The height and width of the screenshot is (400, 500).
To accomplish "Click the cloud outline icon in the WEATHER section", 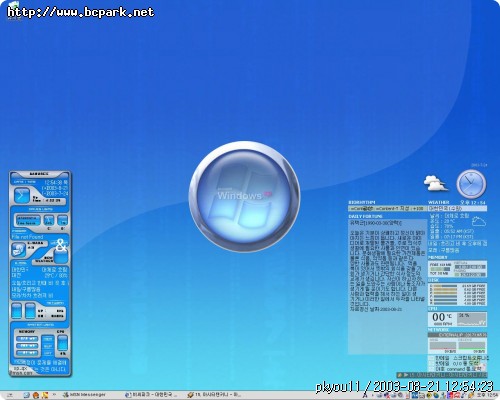I will [x=478, y=221].
